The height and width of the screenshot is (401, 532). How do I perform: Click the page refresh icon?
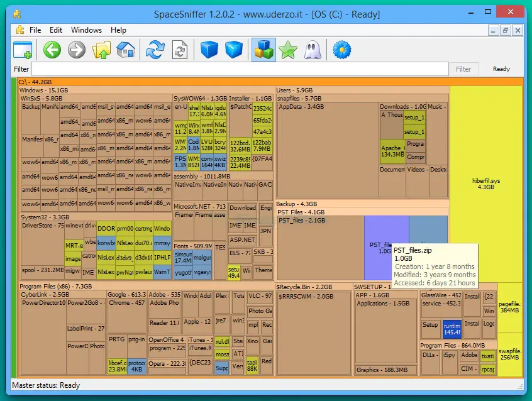coord(180,50)
